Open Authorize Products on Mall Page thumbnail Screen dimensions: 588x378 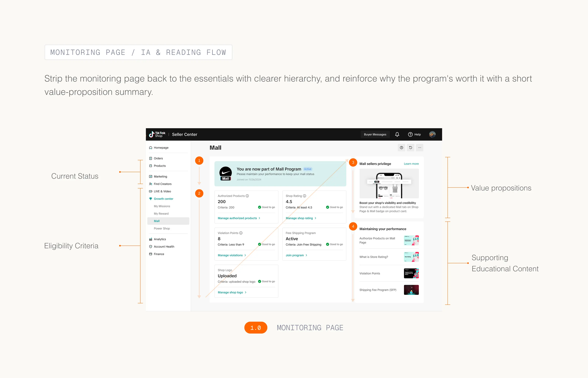pyautogui.click(x=411, y=240)
